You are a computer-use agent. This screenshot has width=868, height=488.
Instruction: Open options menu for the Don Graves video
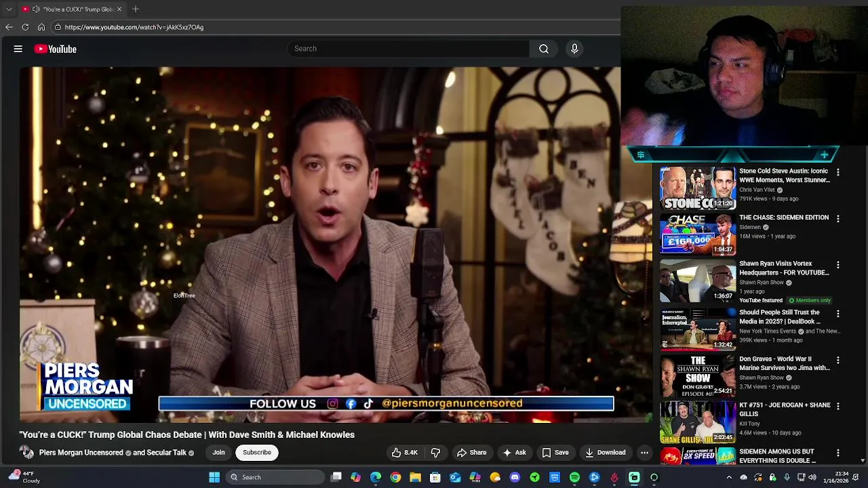pyautogui.click(x=838, y=360)
